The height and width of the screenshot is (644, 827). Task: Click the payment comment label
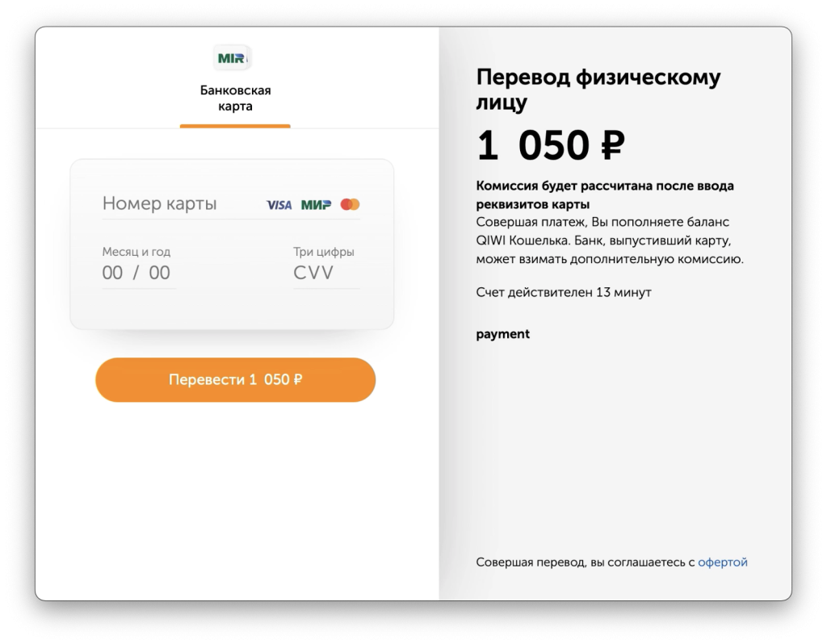click(502, 334)
